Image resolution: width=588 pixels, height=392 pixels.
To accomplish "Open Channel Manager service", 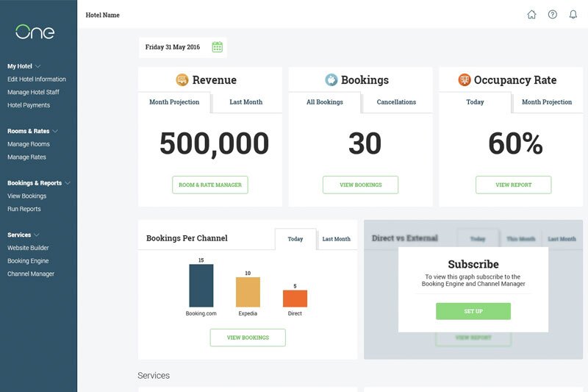I will click(31, 274).
